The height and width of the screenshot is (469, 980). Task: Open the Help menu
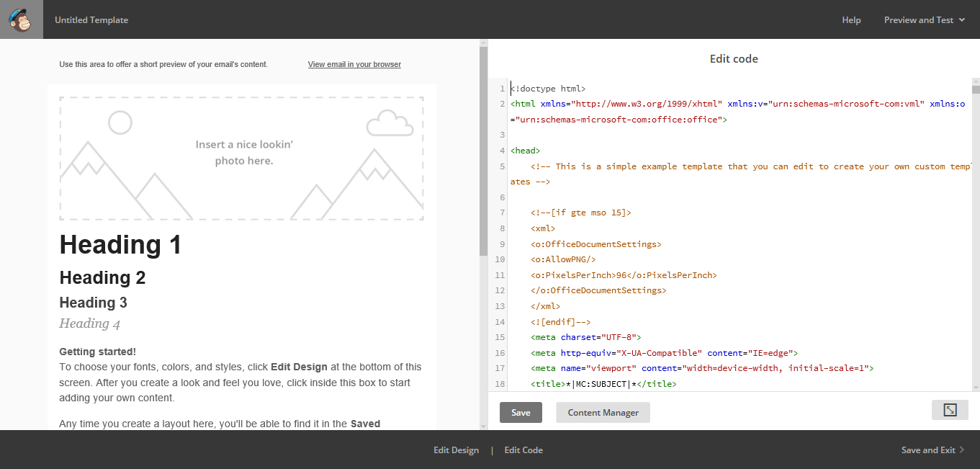(x=851, y=20)
